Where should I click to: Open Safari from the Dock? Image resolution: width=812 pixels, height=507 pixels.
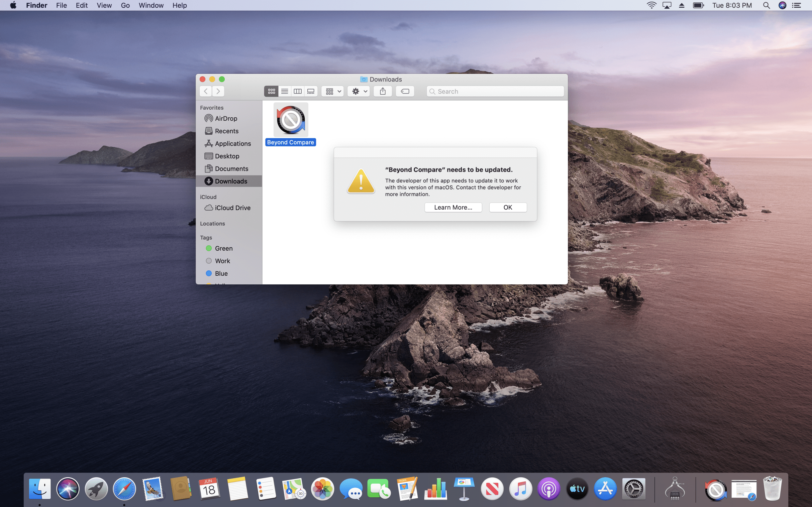click(124, 489)
